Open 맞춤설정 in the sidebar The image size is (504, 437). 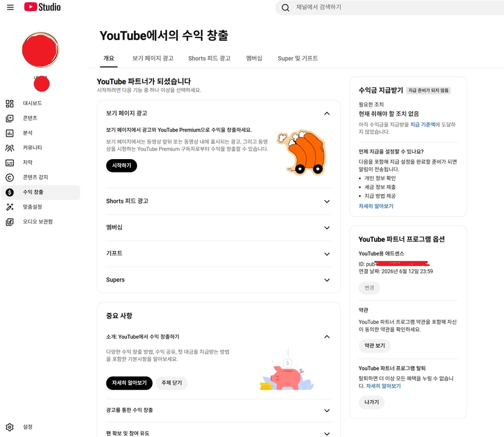[x=32, y=207]
